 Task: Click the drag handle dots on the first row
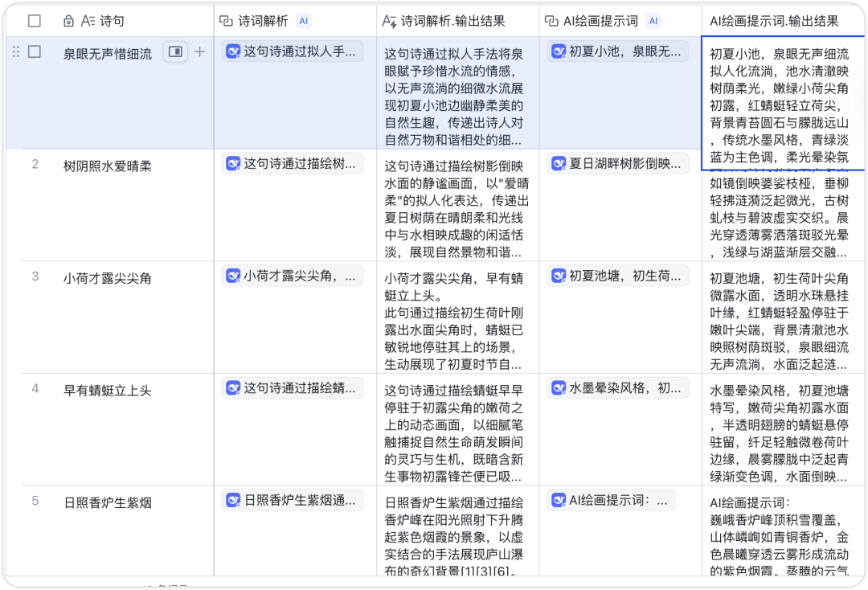pyautogui.click(x=14, y=51)
